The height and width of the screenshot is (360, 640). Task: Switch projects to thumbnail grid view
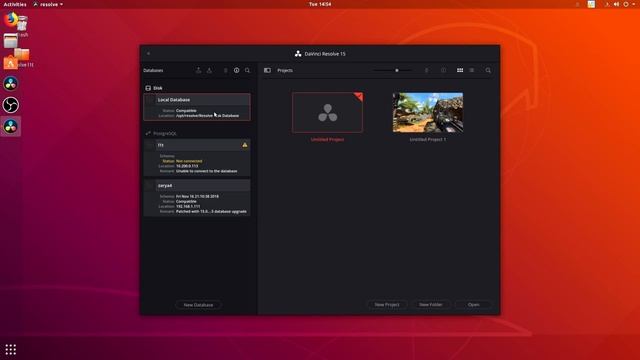coord(460,70)
